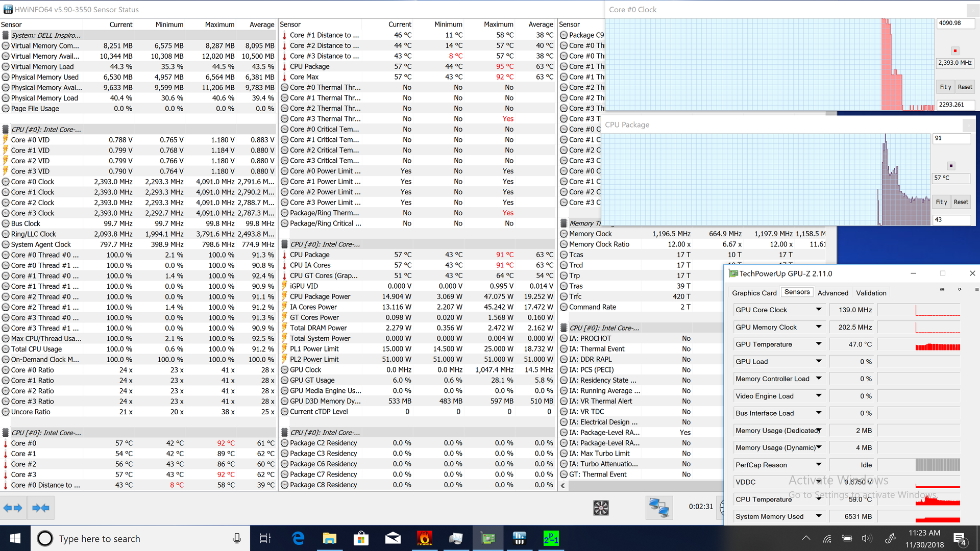
Task: Select the System: DELL Inspiro... section header
Action: (x=138, y=35)
